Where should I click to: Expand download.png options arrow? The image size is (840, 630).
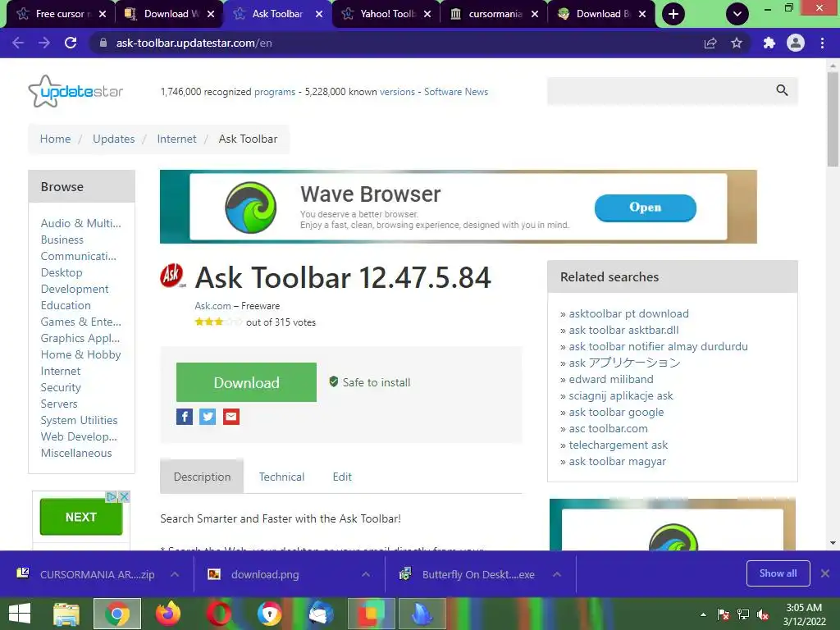(x=366, y=574)
